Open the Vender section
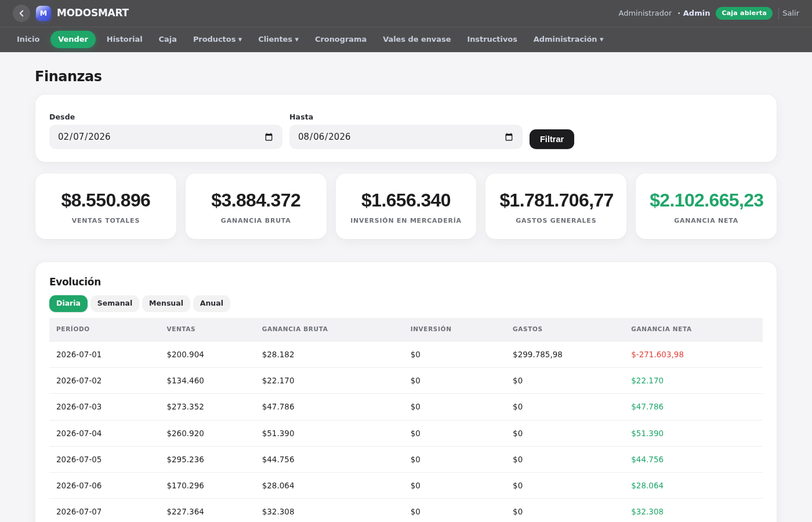Viewport: 812px width, 522px height. (x=73, y=39)
